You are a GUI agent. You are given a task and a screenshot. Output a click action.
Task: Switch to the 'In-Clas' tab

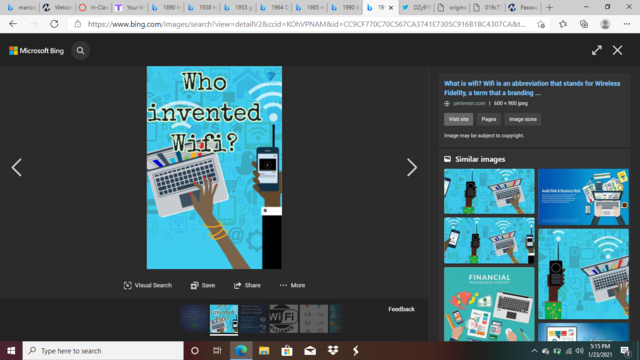[94, 7]
